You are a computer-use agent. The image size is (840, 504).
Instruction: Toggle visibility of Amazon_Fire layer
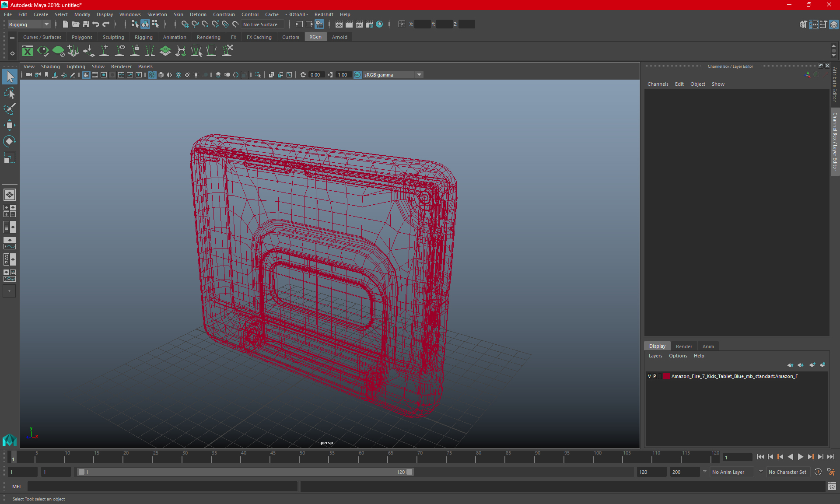[x=649, y=376]
